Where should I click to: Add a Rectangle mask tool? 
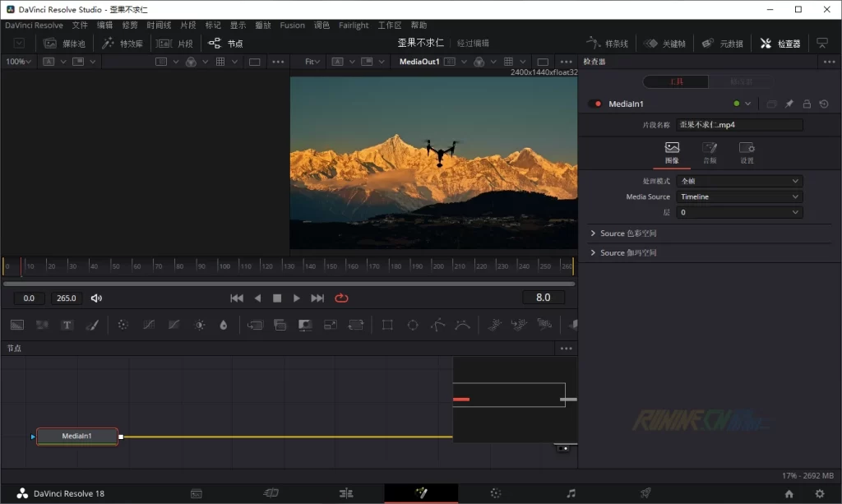point(387,325)
